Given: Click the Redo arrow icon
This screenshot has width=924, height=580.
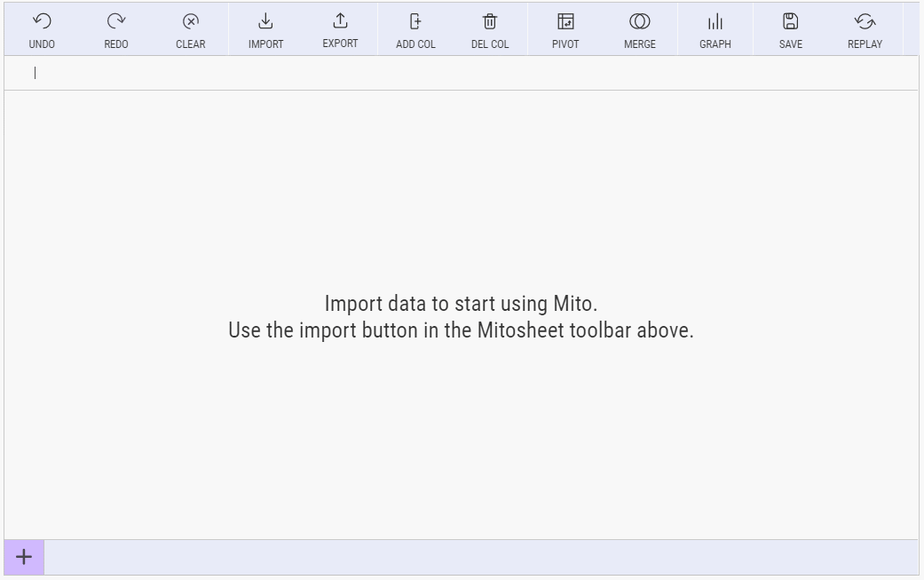Looking at the screenshot, I should pyautogui.click(x=116, y=21).
